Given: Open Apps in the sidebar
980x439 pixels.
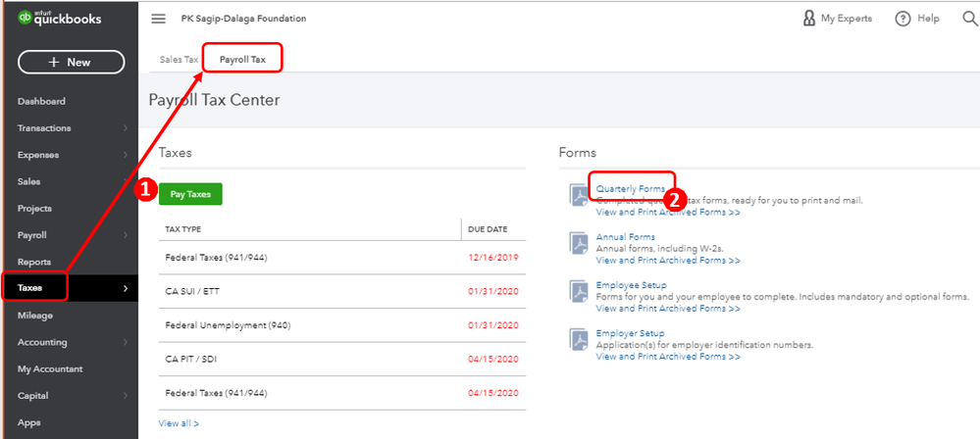Looking at the screenshot, I should pos(29,422).
